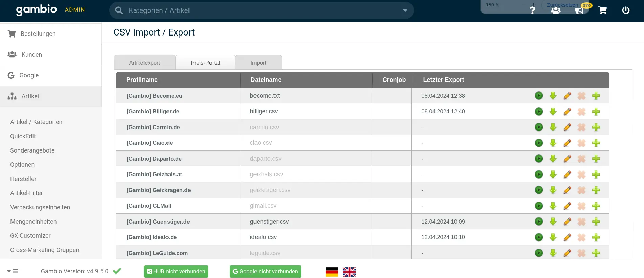Open Artikel-Filter entry
This screenshot has height=278, width=644.
[x=26, y=193]
